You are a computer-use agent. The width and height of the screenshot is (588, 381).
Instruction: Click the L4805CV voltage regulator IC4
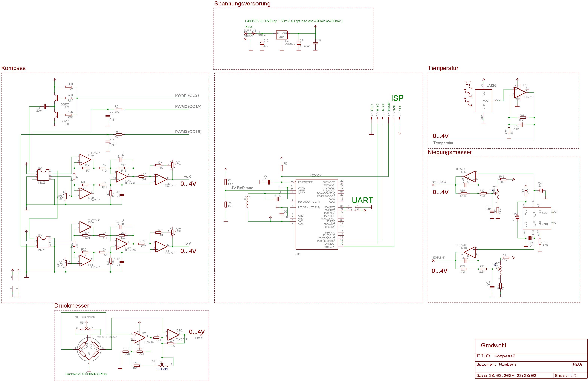point(282,35)
